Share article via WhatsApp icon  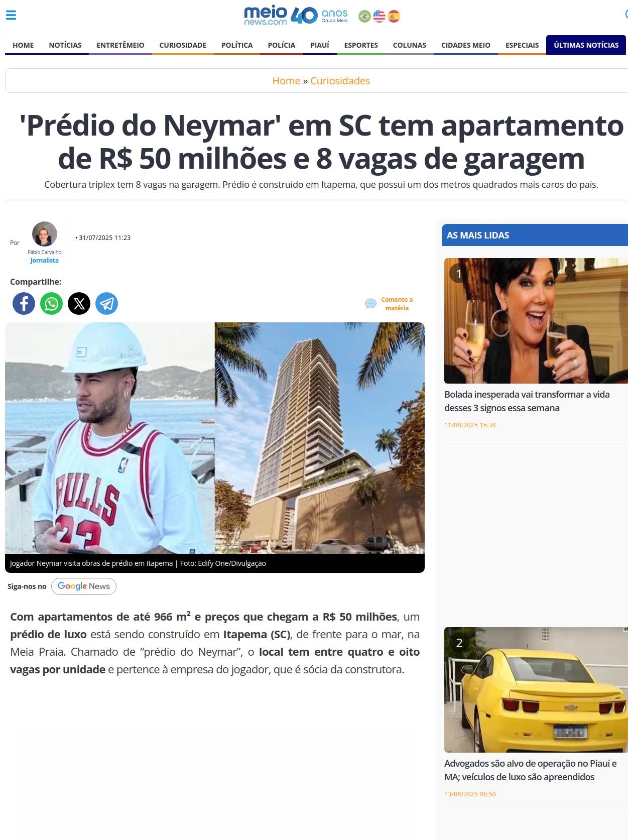51,304
